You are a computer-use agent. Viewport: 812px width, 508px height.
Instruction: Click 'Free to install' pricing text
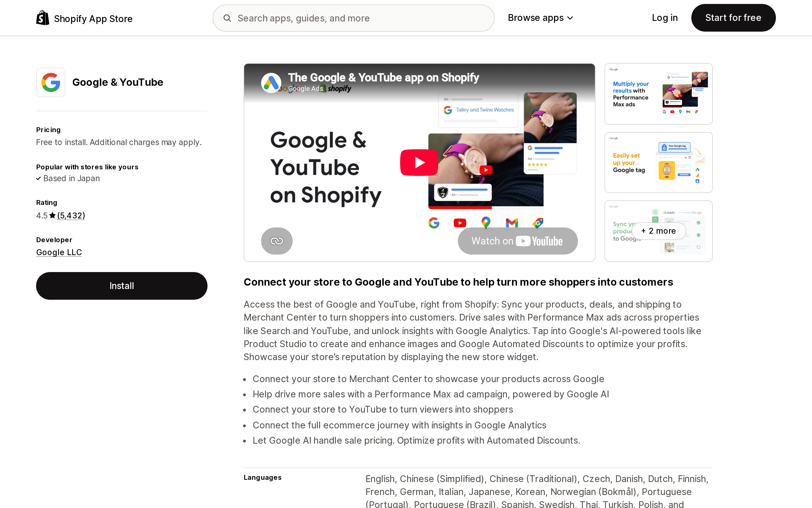click(119, 142)
